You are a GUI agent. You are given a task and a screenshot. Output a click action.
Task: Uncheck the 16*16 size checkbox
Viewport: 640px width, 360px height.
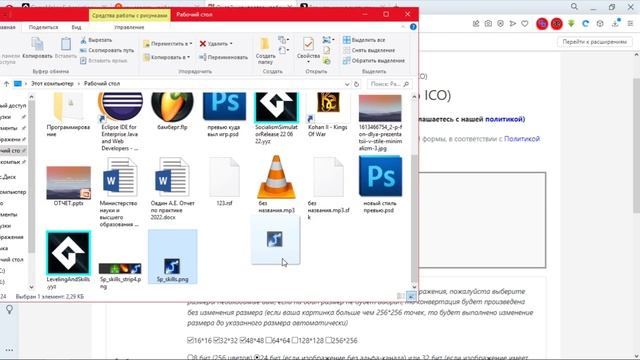coord(190,340)
